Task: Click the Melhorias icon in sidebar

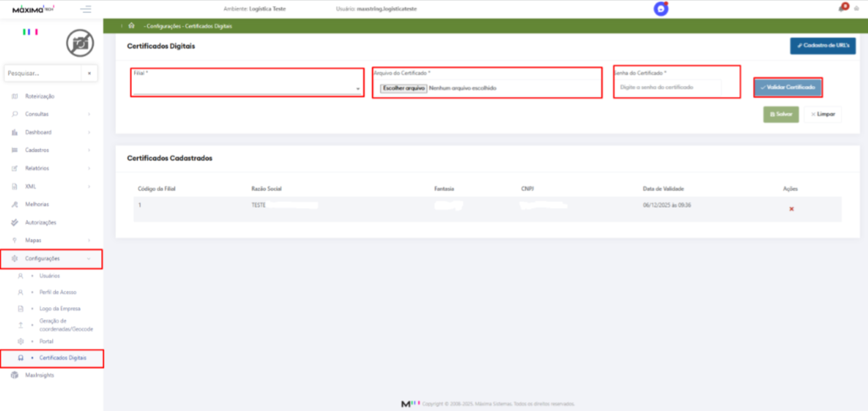Action: click(x=15, y=204)
